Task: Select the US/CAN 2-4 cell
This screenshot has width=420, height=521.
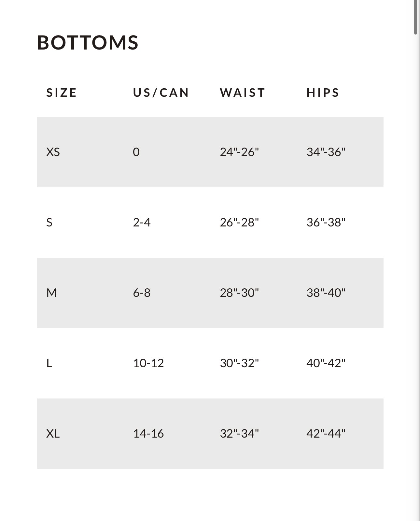Action: [x=142, y=223]
